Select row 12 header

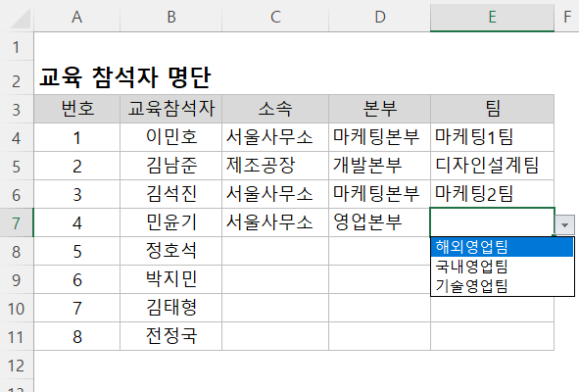(17, 366)
